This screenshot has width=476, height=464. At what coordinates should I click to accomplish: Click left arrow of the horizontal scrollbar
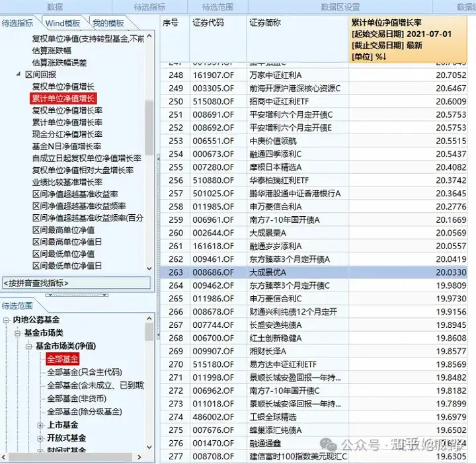tap(4, 457)
